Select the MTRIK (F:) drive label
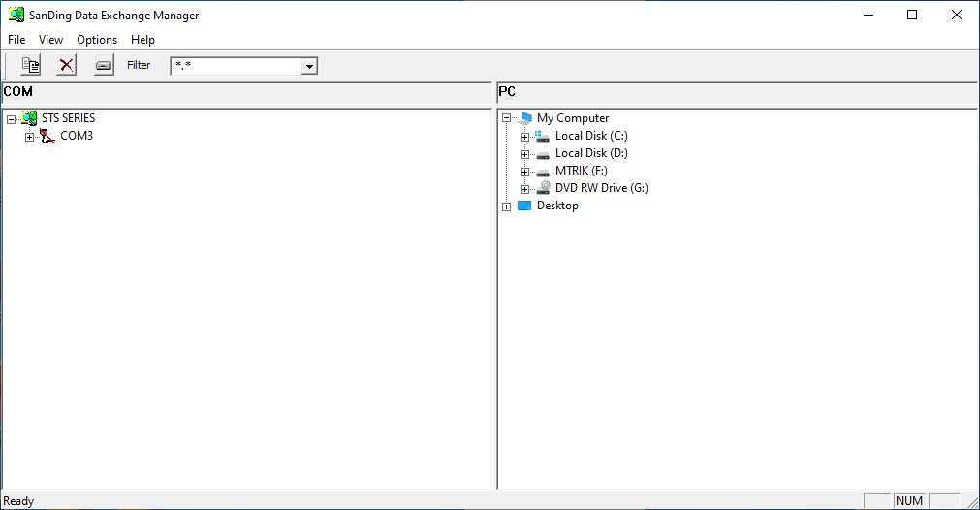This screenshot has width=980, height=510. click(x=581, y=171)
